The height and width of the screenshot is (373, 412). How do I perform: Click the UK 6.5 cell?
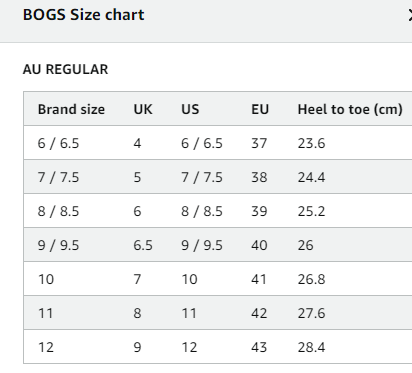pos(143,245)
